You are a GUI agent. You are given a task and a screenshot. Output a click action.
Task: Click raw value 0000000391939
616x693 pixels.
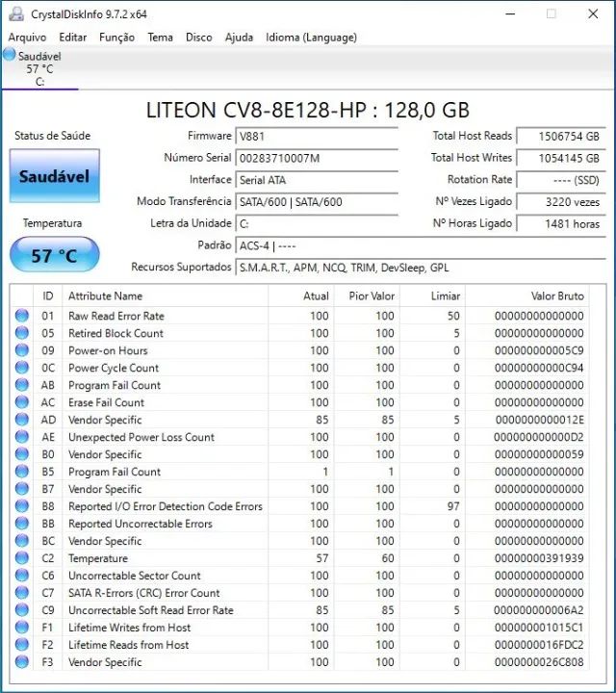pyautogui.click(x=539, y=557)
